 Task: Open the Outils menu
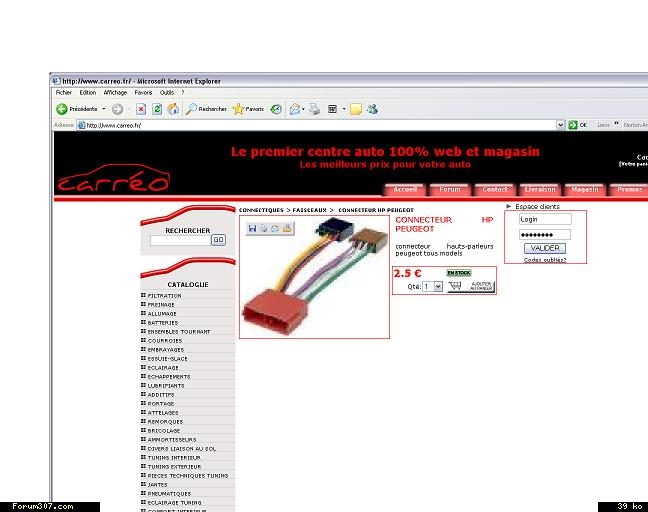tap(167, 92)
